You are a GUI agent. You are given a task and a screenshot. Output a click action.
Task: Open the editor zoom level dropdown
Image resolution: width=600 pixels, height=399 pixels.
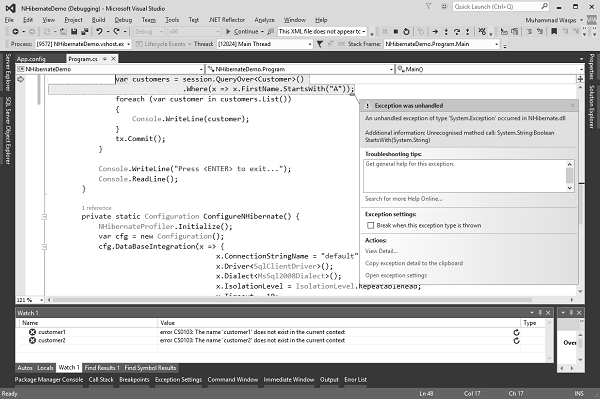point(41,300)
